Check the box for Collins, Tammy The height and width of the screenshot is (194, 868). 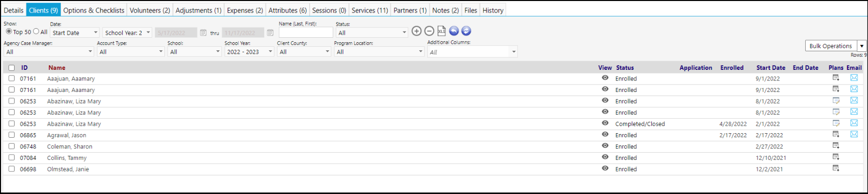(x=12, y=157)
